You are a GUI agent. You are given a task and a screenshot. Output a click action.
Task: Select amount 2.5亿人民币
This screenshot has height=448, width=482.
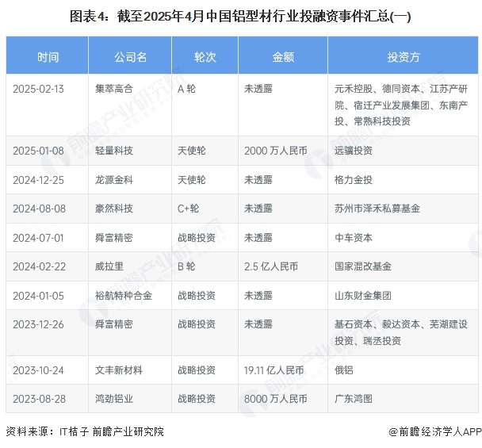pyautogui.click(x=271, y=266)
